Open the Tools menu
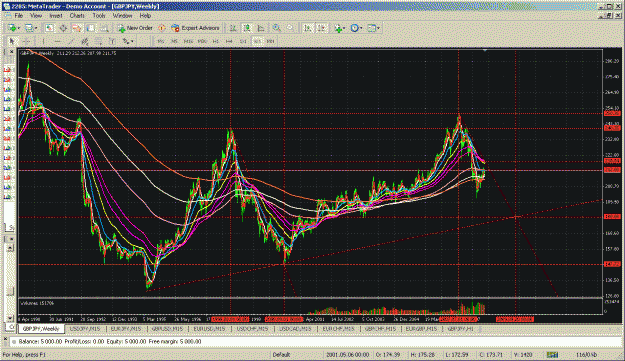 point(99,16)
